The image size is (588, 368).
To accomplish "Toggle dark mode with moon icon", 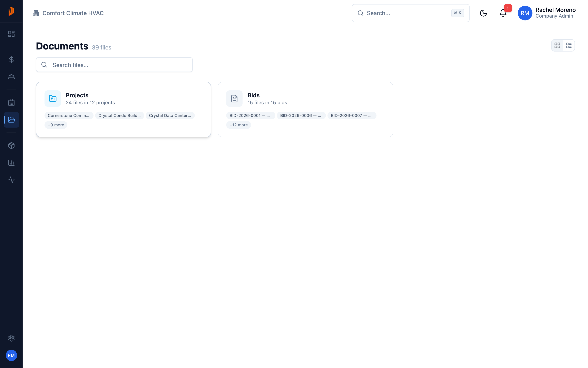I will coord(483,13).
